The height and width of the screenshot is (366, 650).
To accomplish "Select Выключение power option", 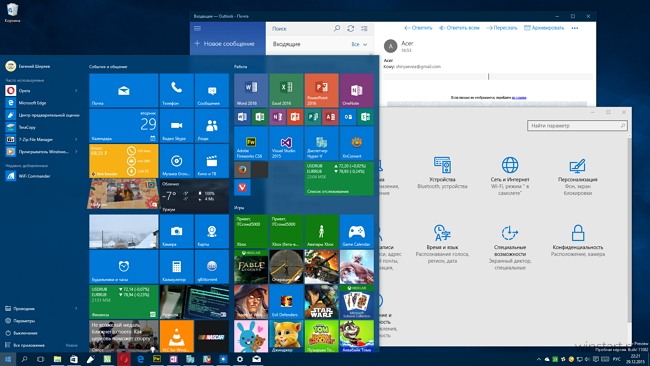I will click(22, 333).
